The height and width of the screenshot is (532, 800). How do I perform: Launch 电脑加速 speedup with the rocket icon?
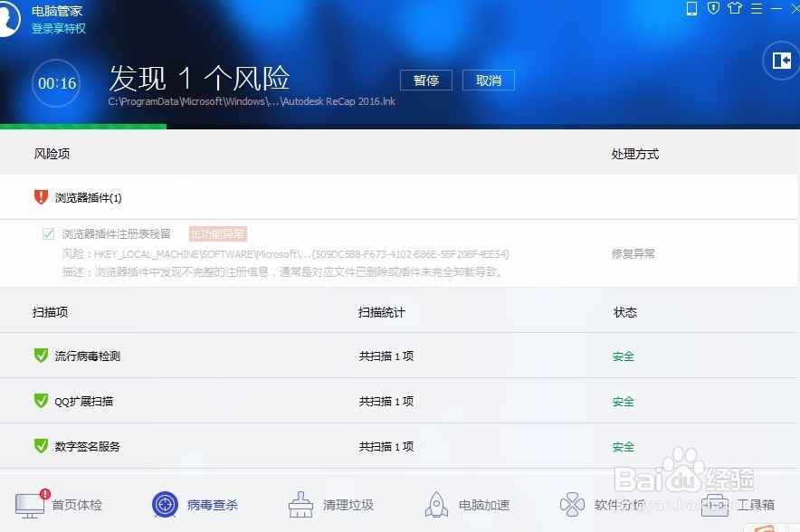pos(436,504)
